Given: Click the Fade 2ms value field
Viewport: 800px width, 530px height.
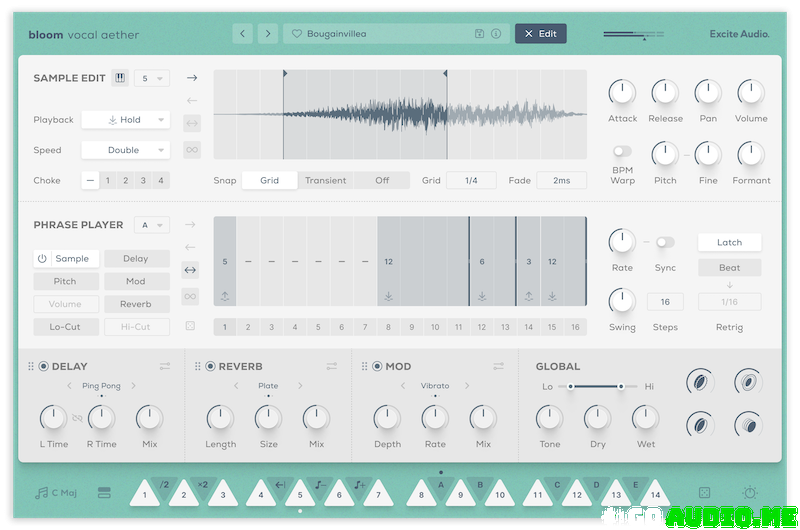Looking at the screenshot, I should [561, 181].
